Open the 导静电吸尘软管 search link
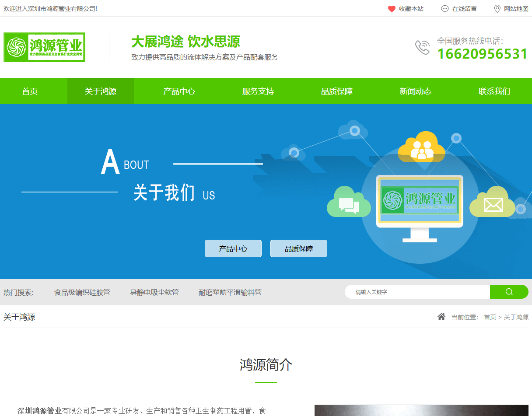Viewport: 532px width, 416px height. [x=155, y=292]
